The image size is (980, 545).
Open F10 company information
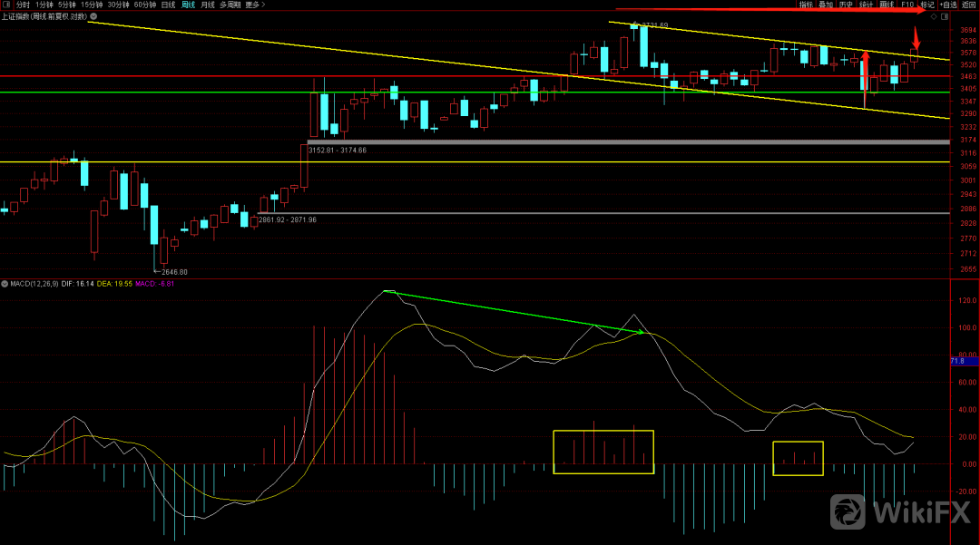click(x=906, y=5)
